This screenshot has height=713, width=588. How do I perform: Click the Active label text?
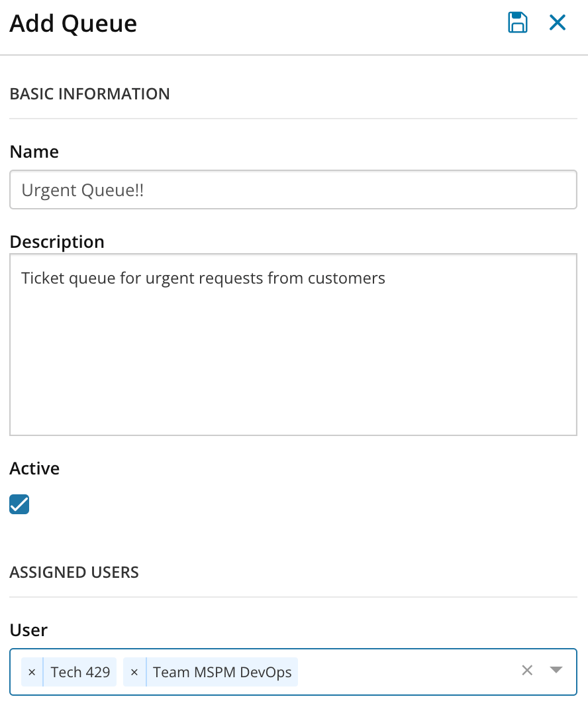pyautogui.click(x=34, y=468)
